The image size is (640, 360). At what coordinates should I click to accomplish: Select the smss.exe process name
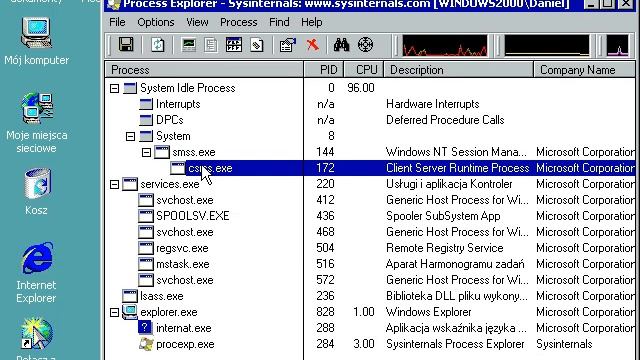193,152
